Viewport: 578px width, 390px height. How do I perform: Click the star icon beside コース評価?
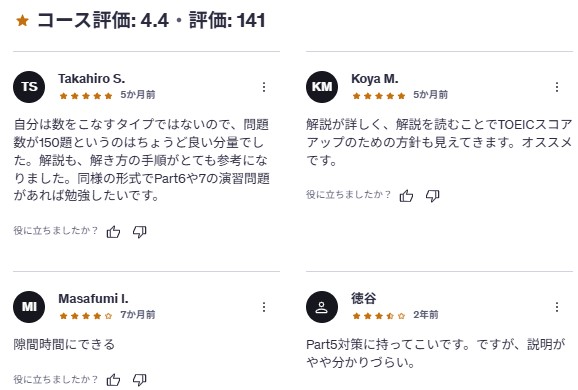point(22,21)
